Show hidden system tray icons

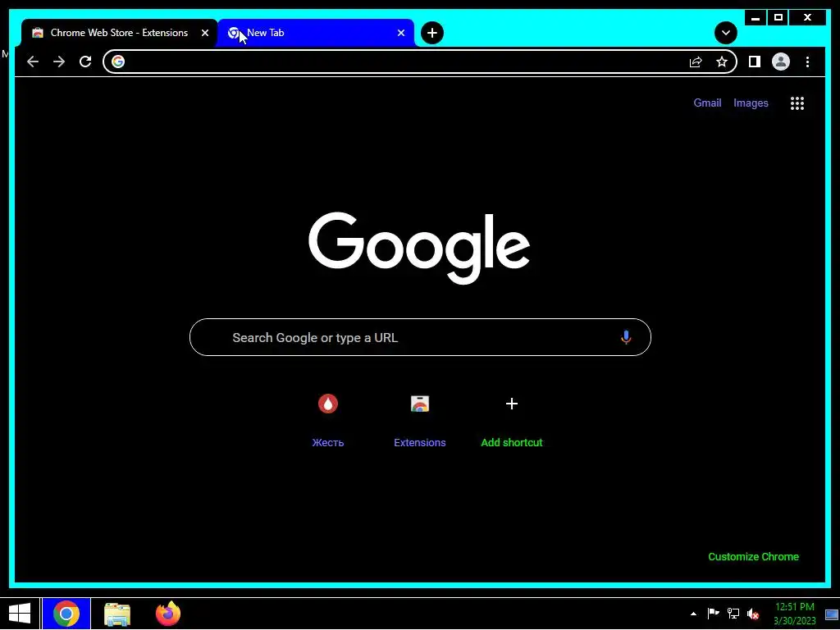pos(693,614)
